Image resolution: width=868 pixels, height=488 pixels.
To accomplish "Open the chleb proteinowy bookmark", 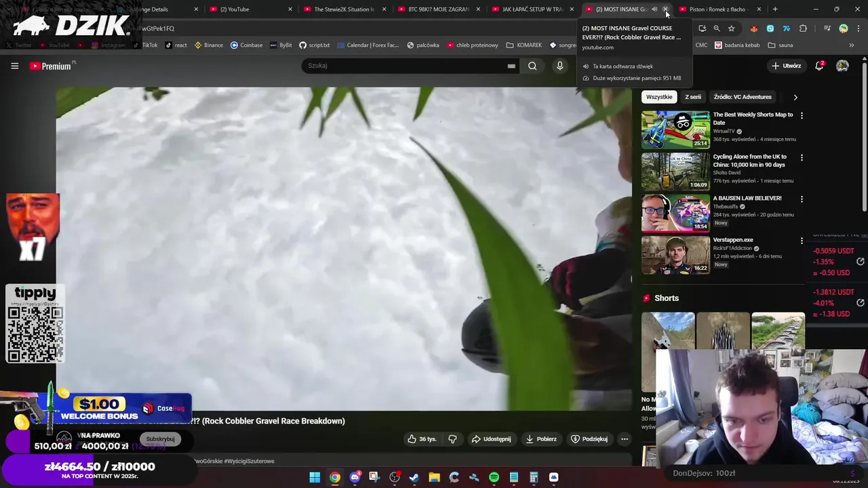I will pos(472,45).
